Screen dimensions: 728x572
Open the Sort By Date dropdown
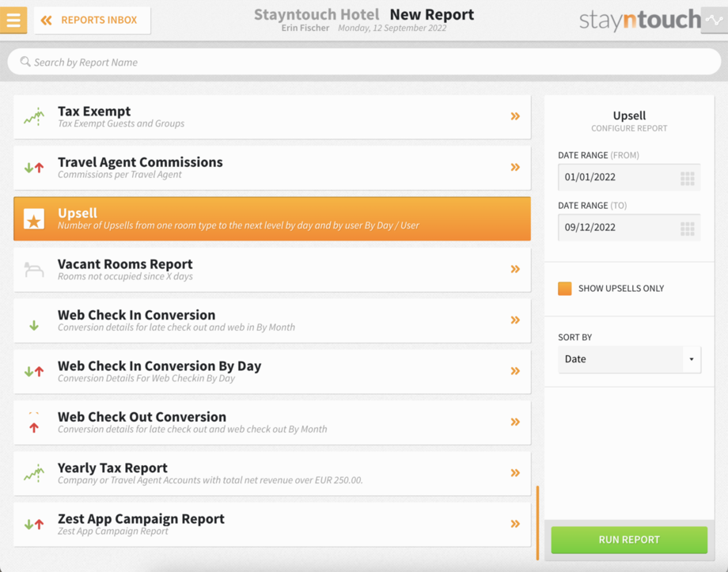629,359
